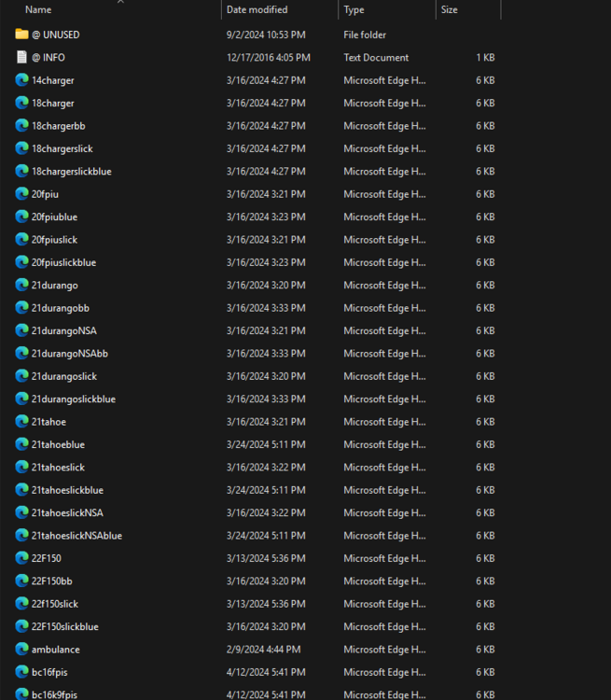Click the date 9/2/2024 10:53 PM
Screen dimensions: 611x700
[266, 35]
